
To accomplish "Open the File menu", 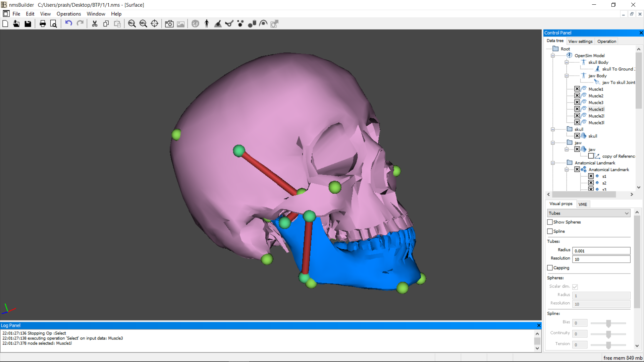I will 16,14.
